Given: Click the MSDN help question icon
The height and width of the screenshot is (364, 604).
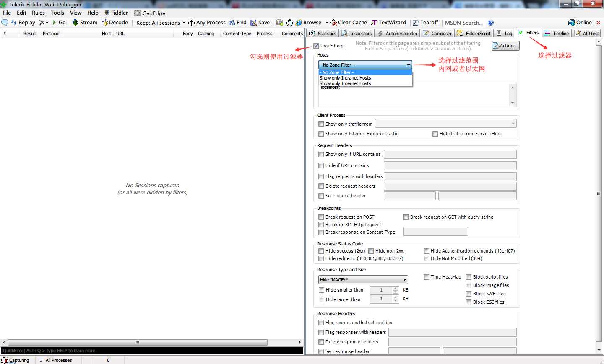Looking at the screenshot, I should coord(491,23).
